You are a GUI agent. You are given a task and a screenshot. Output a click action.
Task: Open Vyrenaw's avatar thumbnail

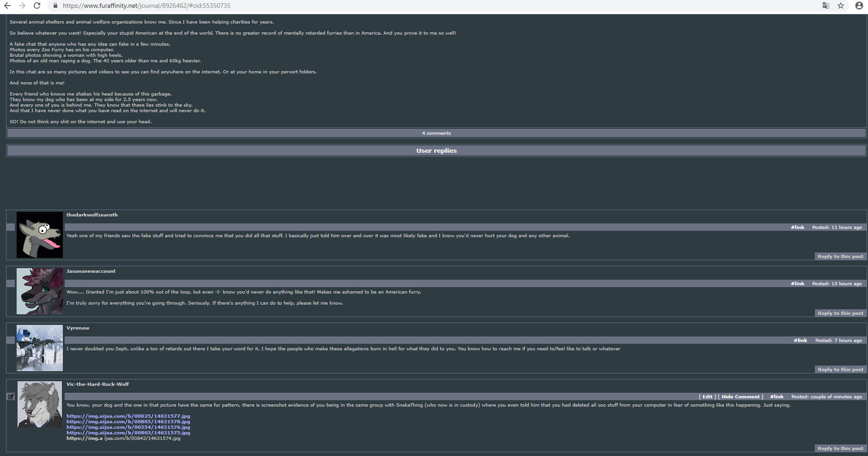coord(40,348)
